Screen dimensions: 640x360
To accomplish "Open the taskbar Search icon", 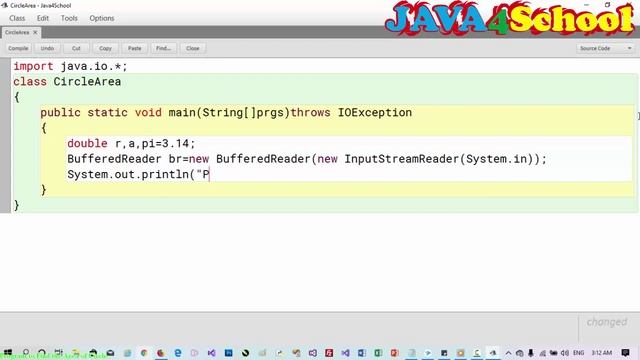I will click(x=26, y=352).
